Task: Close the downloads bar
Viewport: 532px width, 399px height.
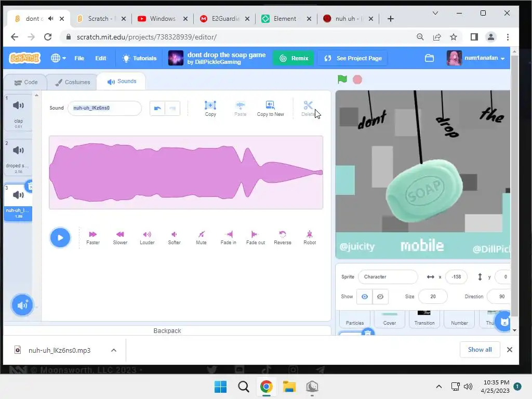Action: (509, 350)
